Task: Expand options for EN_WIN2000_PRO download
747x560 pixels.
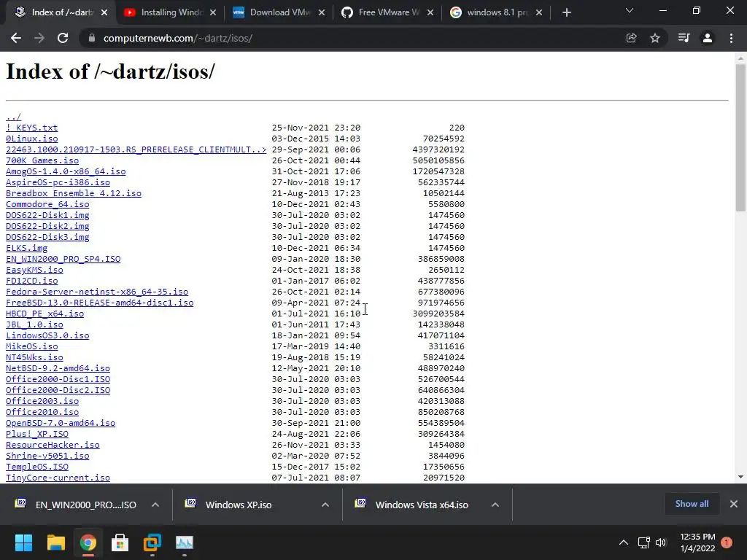Action: pos(155,505)
